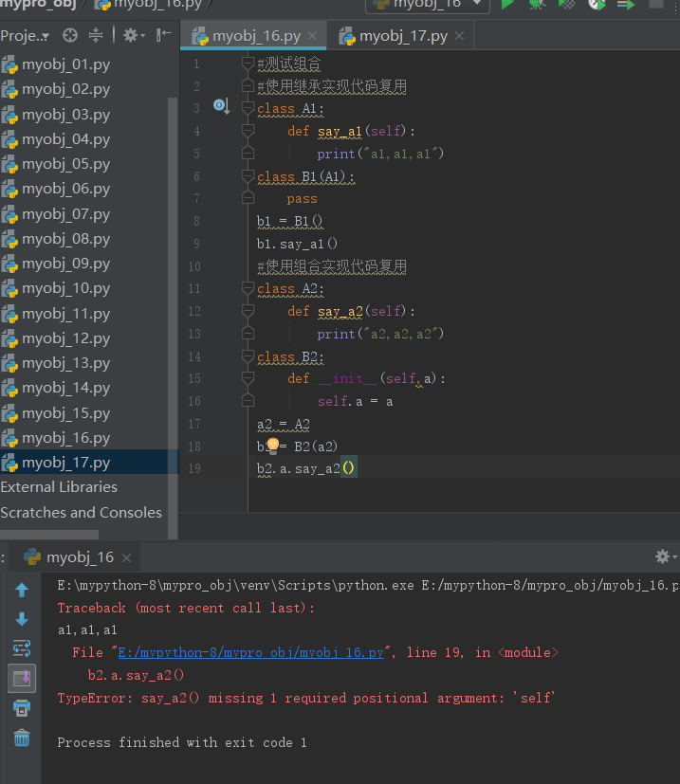
Task: Expand External Libraries node
Action: coord(59,487)
